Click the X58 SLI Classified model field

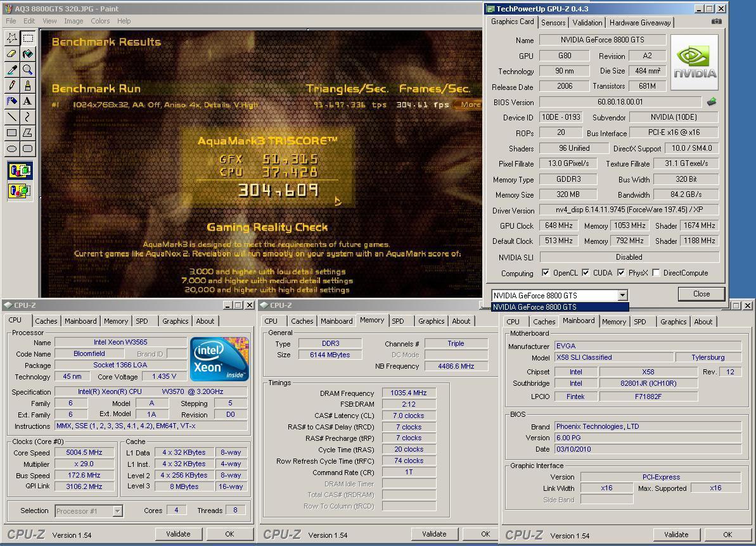click(614, 357)
